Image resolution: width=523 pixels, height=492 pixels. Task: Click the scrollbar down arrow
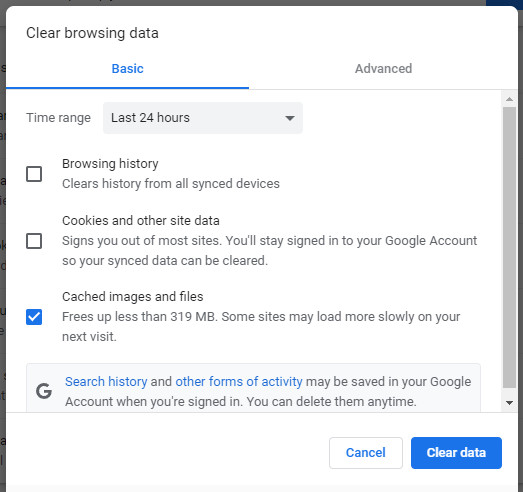tap(509, 403)
